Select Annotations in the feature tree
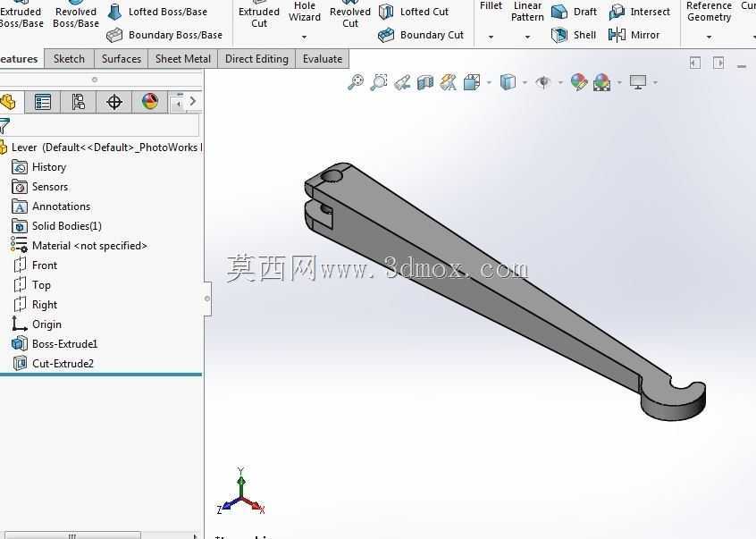 51,206
